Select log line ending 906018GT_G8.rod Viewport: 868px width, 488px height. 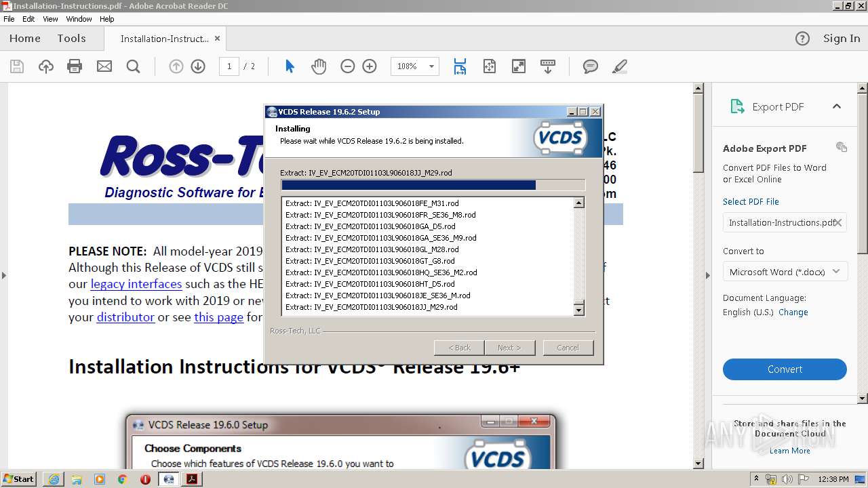pyautogui.click(x=370, y=261)
